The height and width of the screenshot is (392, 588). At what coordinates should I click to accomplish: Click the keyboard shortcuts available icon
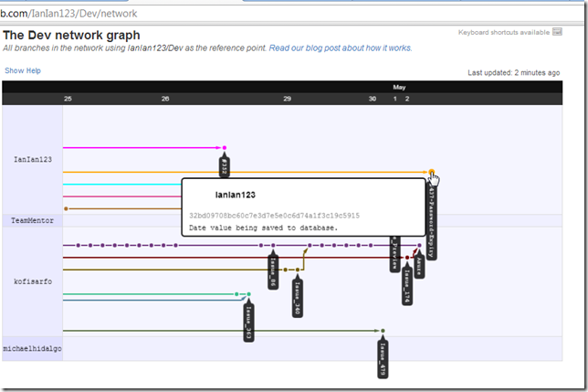pos(557,32)
